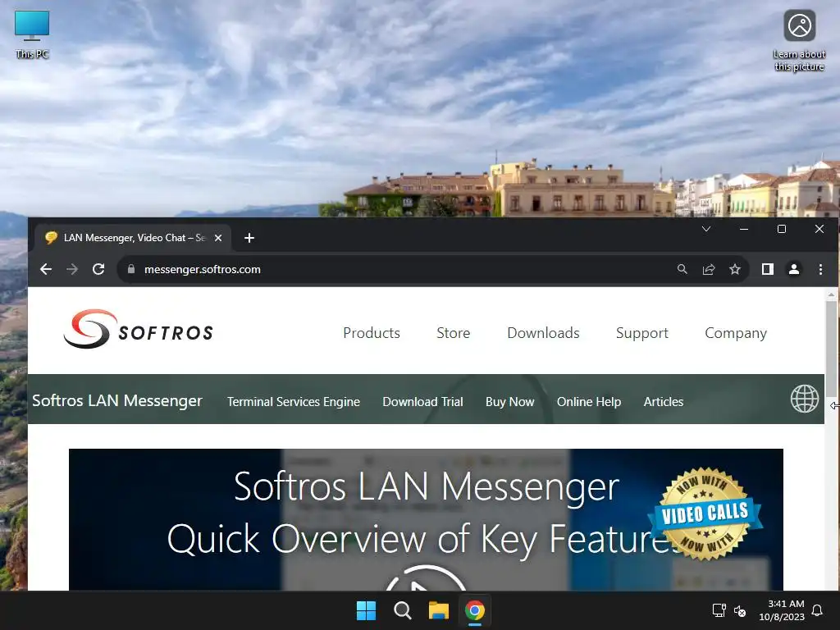Click the Video Calls gold badge
This screenshot has width=840, height=630.
pos(705,515)
